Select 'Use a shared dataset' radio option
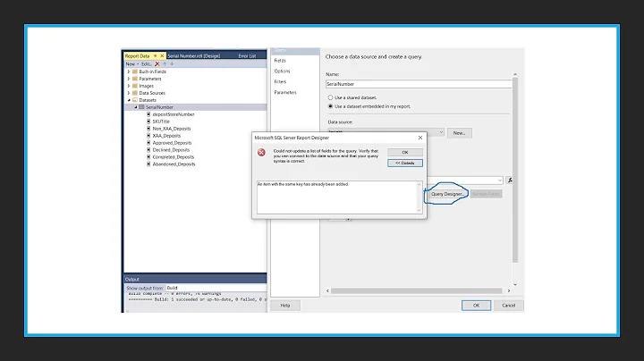The image size is (644, 361). click(x=331, y=97)
